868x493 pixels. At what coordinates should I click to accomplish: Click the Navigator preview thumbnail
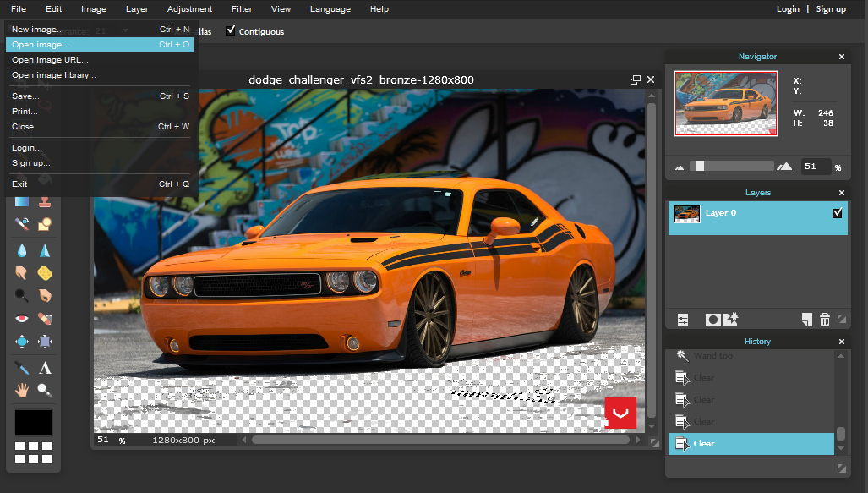[726, 103]
